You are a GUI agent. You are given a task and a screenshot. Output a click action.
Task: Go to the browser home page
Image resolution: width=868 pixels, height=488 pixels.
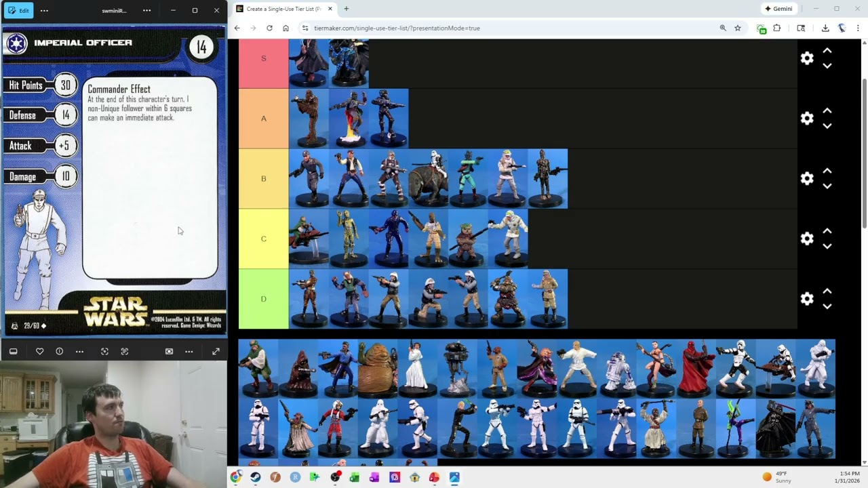(285, 28)
